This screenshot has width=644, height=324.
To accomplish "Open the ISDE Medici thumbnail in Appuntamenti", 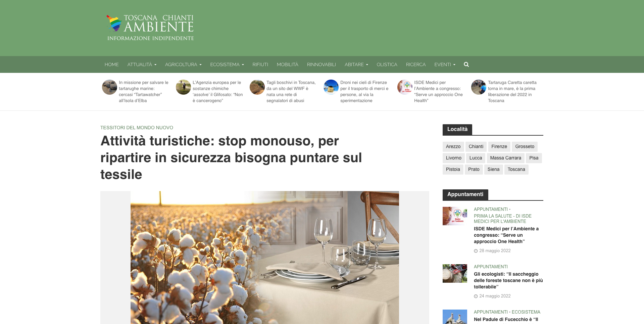I will 455,216.
